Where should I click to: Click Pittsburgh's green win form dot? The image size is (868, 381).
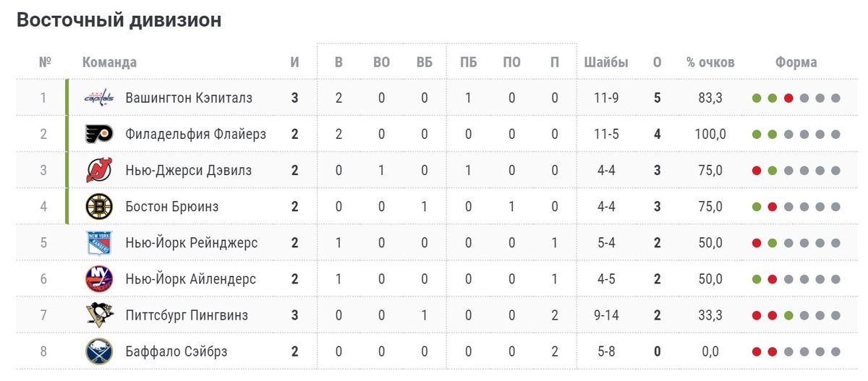click(788, 316)
